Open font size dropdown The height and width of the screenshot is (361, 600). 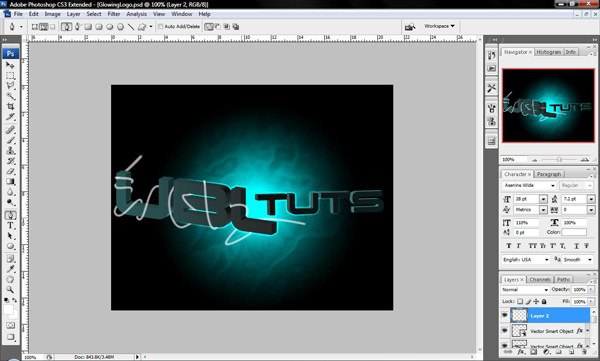coord(543,199)
